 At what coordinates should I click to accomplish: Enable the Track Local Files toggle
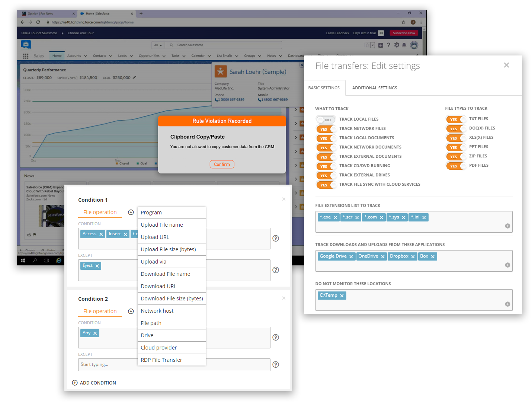(326, 119)
